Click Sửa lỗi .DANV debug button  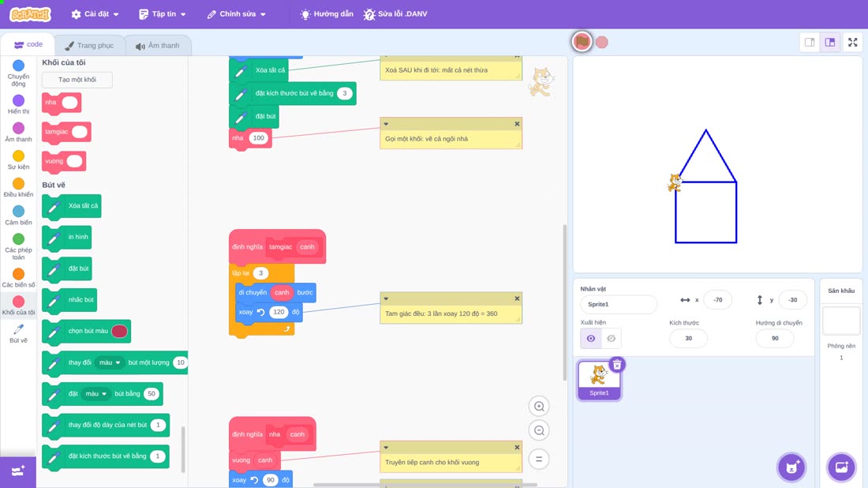pos(395,14)
